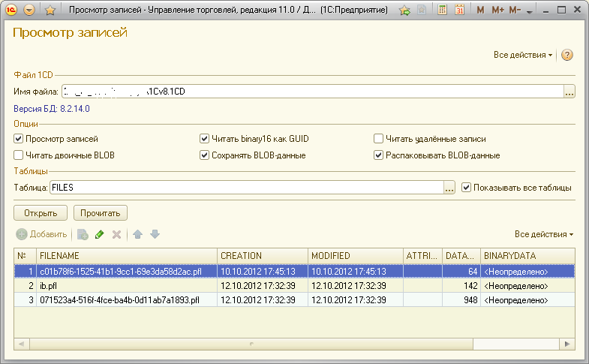Click Версия БД: 8.2.14.0 text
This screenshot has width=589, height=364.
pyautogui.click(x=52, y=109)
